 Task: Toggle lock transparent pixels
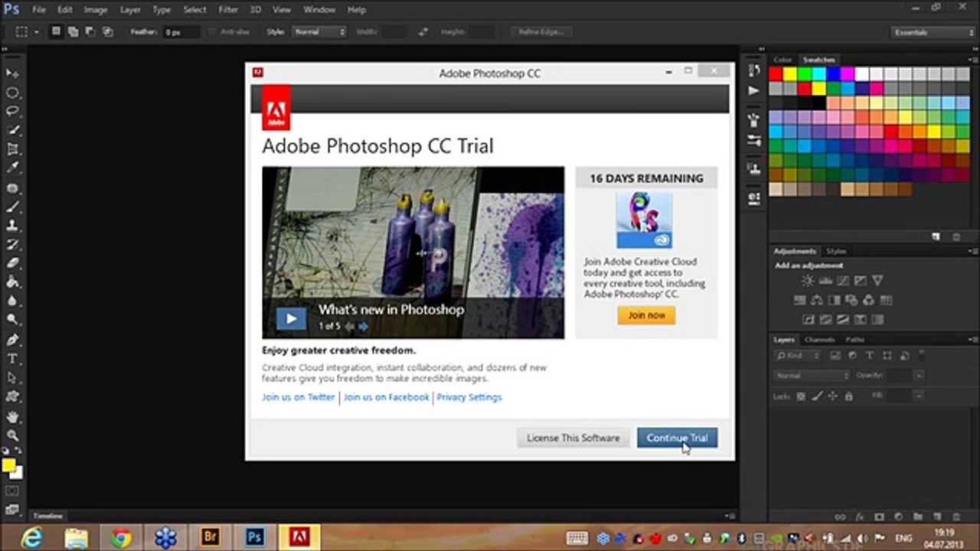[801, 396]
